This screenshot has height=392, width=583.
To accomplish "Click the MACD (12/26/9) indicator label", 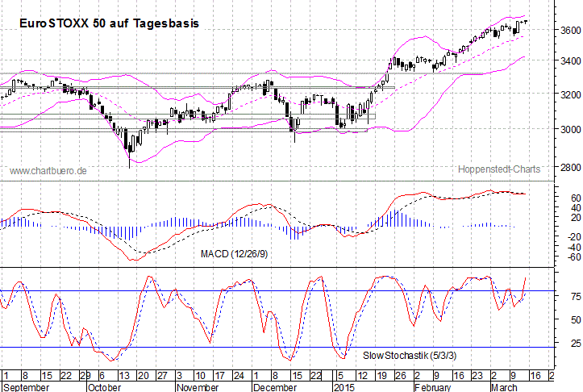I will pyautogui.click(x=234, y=254).
